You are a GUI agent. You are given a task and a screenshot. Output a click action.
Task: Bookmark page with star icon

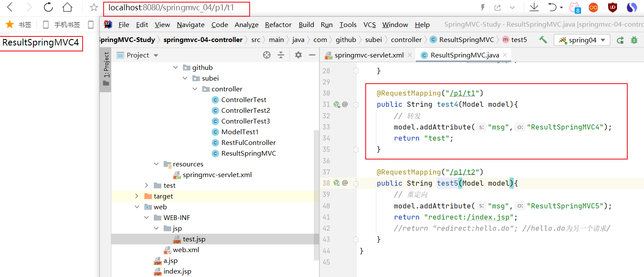point(94,8)
